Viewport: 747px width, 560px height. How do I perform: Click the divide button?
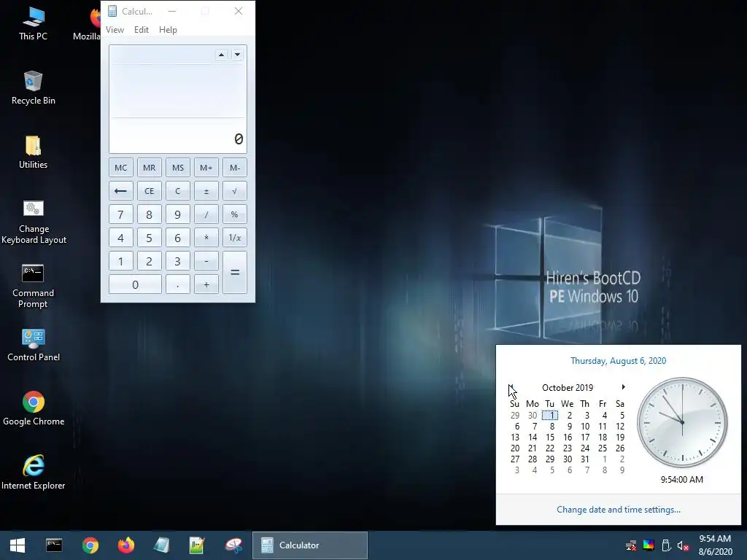pyautogui.click(x=206, y=214)
